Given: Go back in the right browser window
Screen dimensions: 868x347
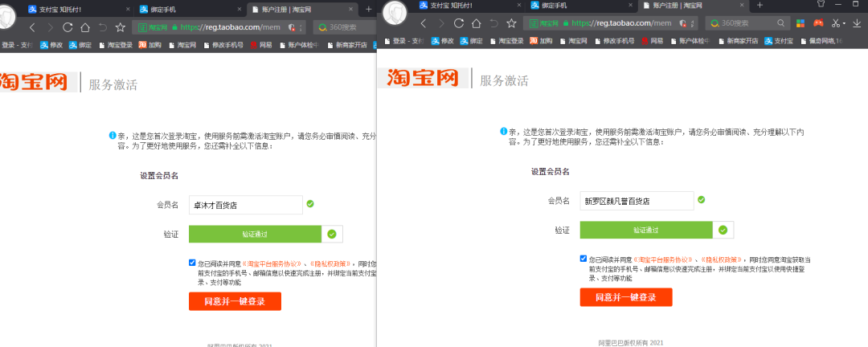Looking at the screenshot, I should (424, 23).
